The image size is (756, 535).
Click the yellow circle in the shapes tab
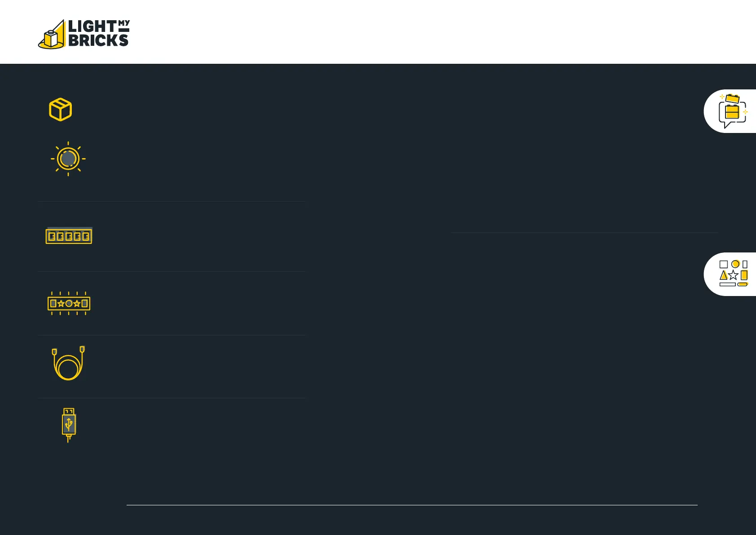pos(735,264)
